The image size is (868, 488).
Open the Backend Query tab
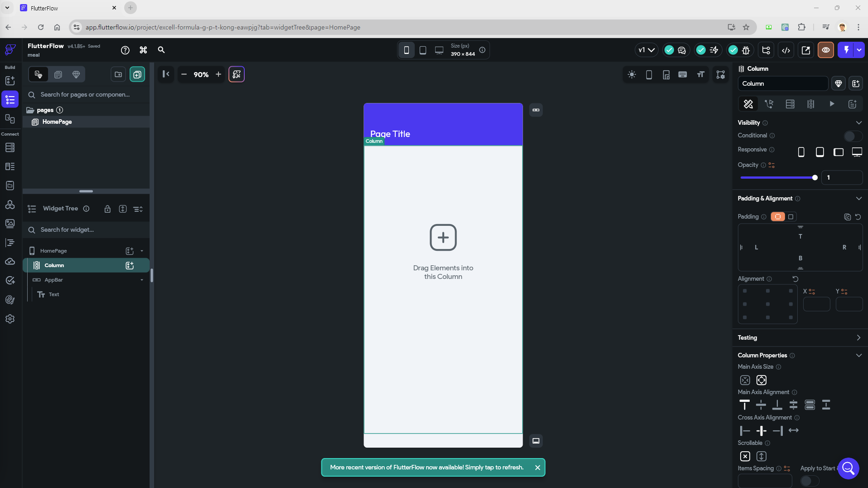pyautogui.click(x=790, y=104)
